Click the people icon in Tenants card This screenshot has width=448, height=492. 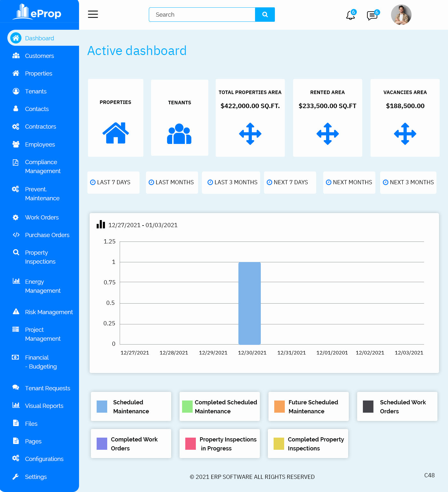click(x=179, y=134)
